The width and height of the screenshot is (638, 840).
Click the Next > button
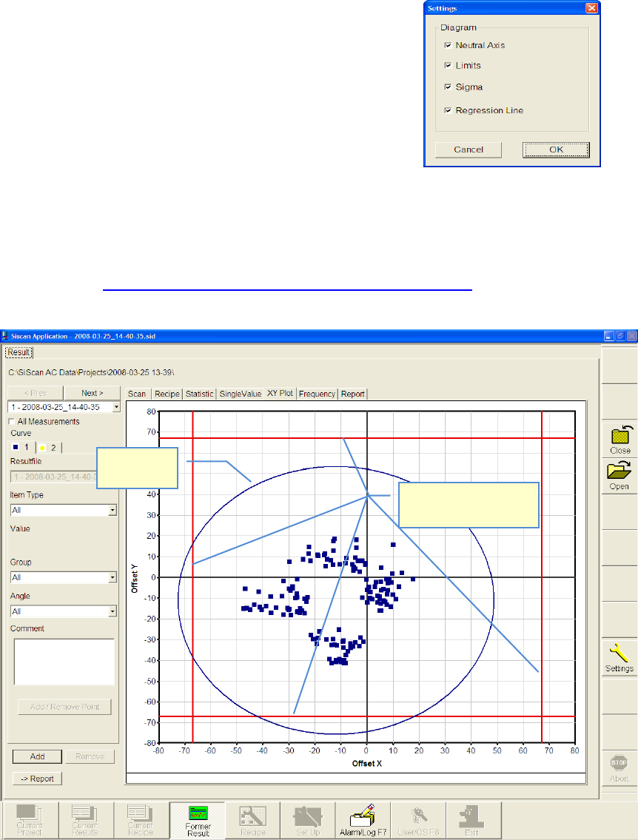(x=92, y=393)
